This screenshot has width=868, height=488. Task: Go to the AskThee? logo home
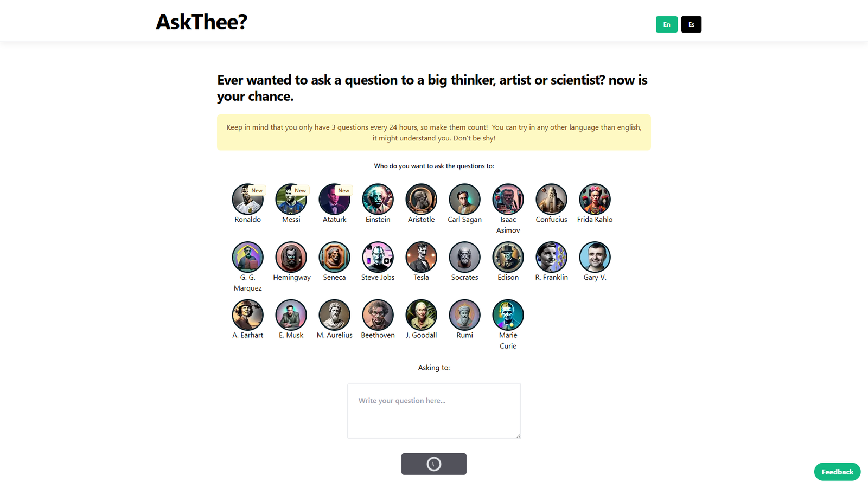click(x=201, y=22)
